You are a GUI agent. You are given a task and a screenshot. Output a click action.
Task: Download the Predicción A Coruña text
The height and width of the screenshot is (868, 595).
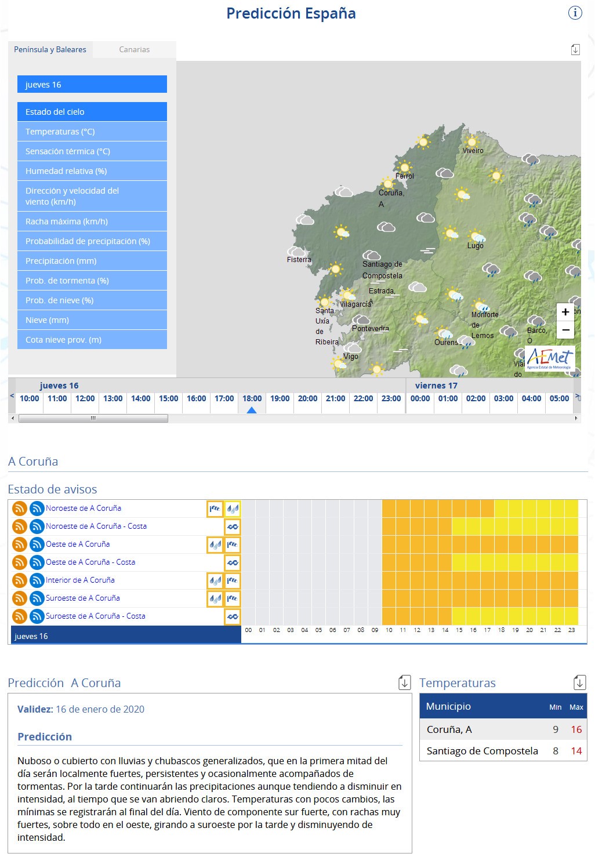pos(405,682)
